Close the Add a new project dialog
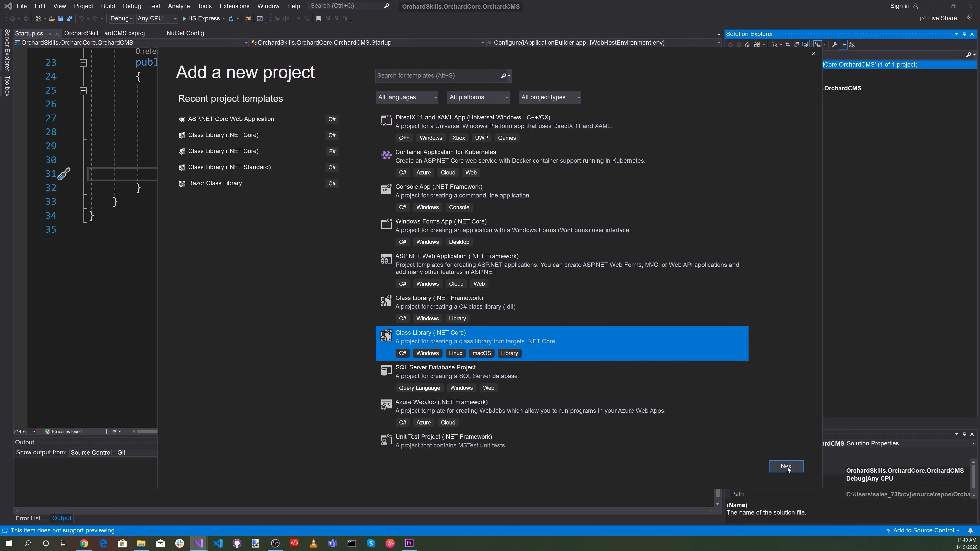The height and width of the screenshot is (551, 980). pyautogui.click(x=813, y=54)
